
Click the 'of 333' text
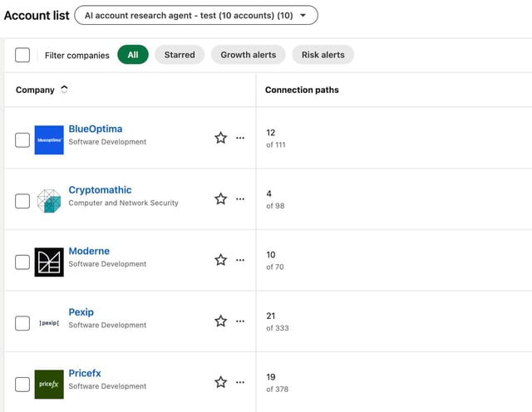click(278, 328)
